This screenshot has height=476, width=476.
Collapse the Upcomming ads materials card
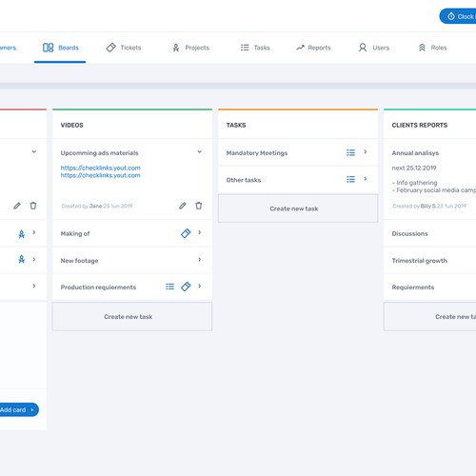tap(200, 151)
